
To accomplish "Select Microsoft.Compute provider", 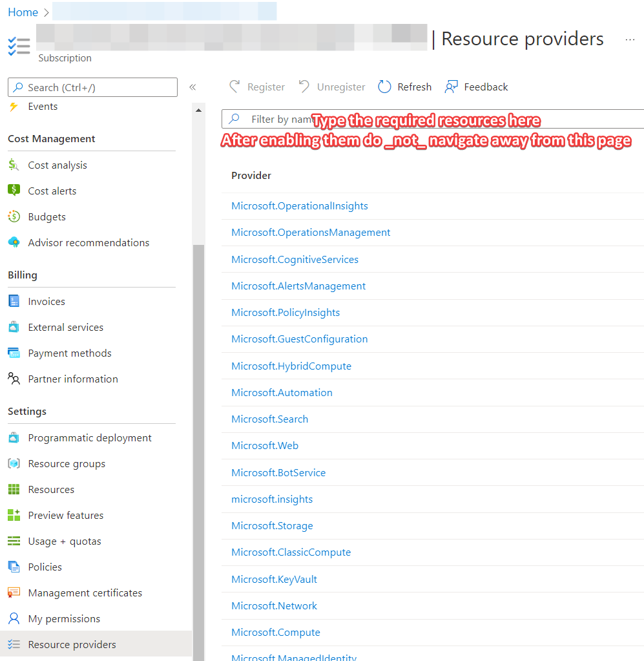I will click(276, 633).
